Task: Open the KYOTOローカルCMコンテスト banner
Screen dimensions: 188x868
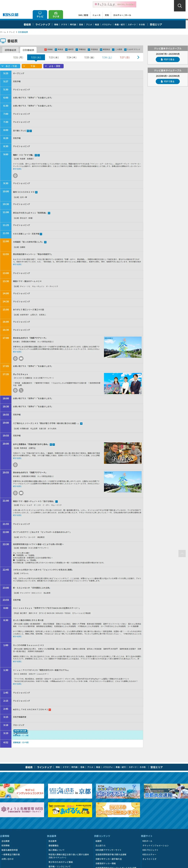Action: coord(118,809)
